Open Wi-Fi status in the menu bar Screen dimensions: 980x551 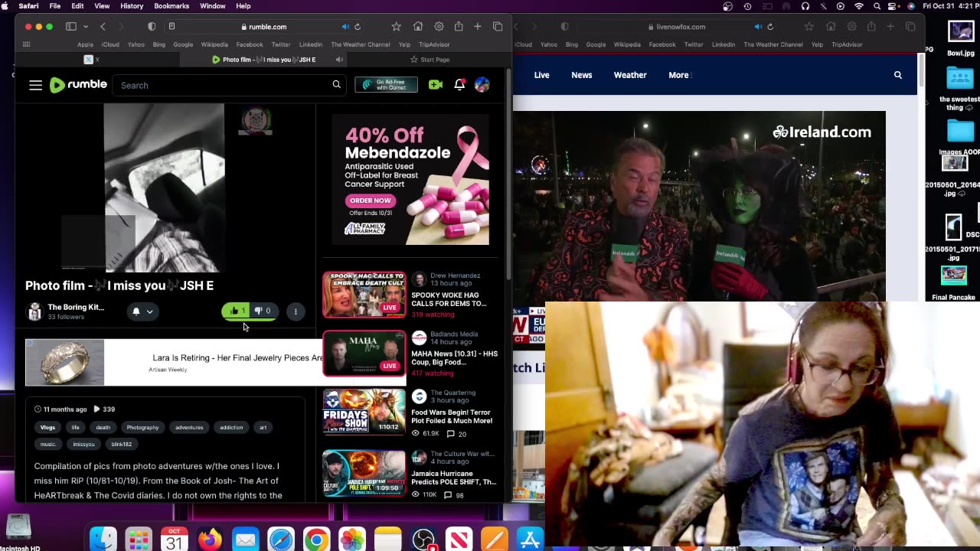click(858, 6)
